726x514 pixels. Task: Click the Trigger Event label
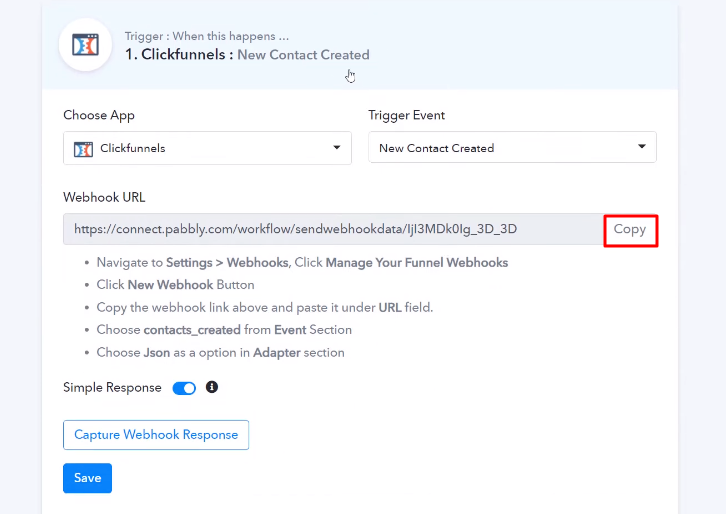(x=407, y=115)
